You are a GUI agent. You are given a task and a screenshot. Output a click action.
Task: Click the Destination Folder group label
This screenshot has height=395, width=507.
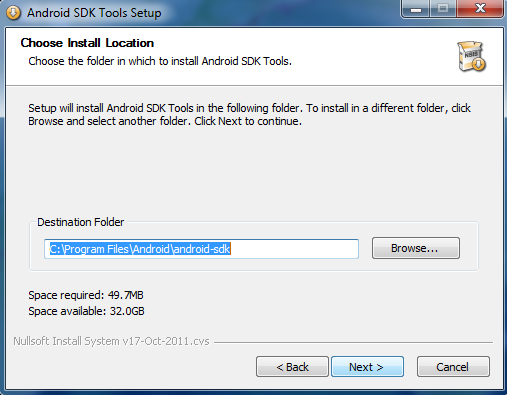[80, 222]
